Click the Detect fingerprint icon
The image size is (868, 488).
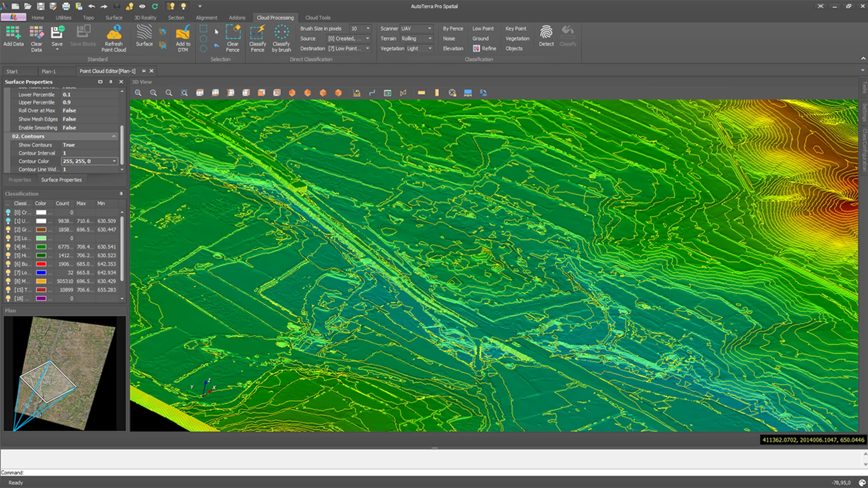[x=546, y=32]
